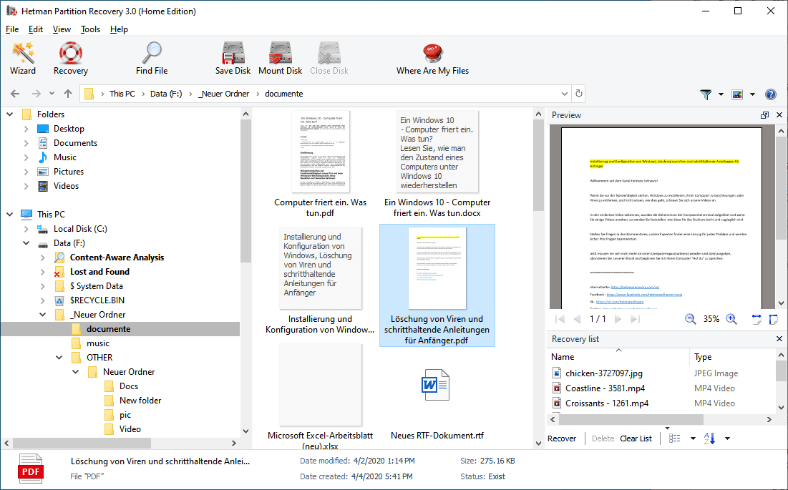Image resolution: width=788 pixels, height=490 pixels.
Task: Open the View menu
Action: coord(62,29)
